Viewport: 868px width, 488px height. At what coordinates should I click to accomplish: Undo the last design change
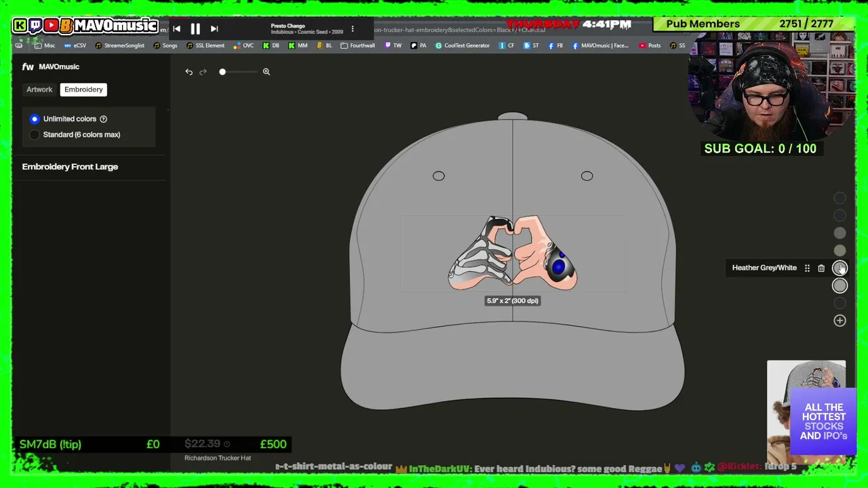click(x=189, y=72)
